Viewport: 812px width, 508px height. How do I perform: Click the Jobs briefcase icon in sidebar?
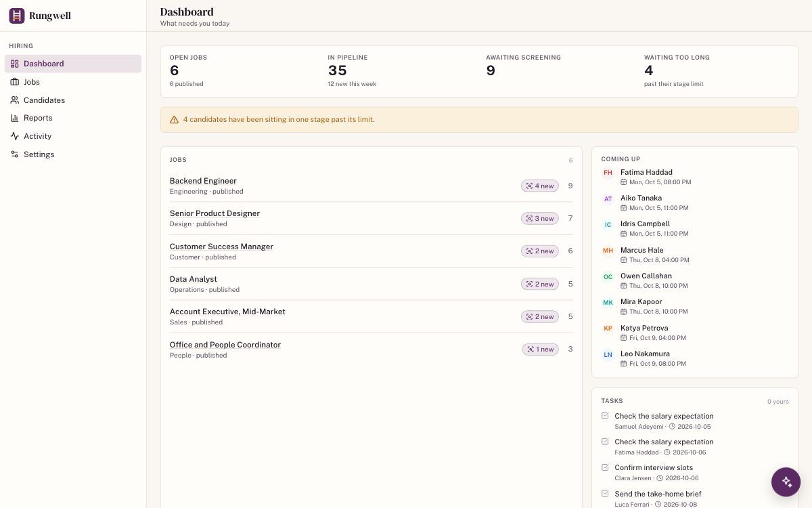(15, 82)
